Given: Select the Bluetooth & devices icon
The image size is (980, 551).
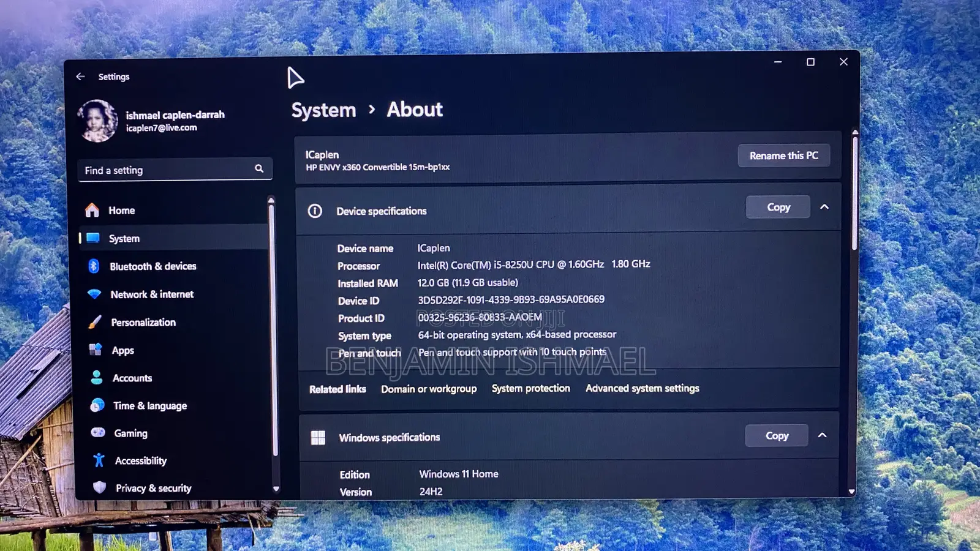Looking at the screenshot, I should (x=94, y=266).
